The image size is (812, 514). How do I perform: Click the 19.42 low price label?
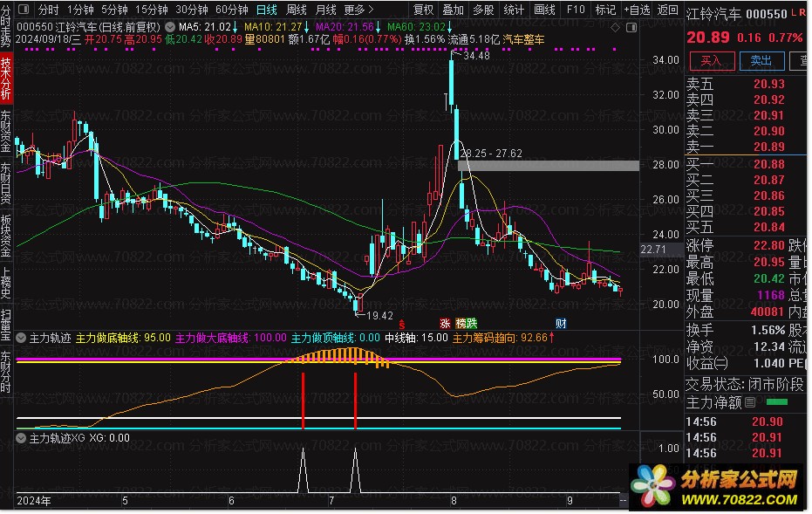(x=379, y=316)
